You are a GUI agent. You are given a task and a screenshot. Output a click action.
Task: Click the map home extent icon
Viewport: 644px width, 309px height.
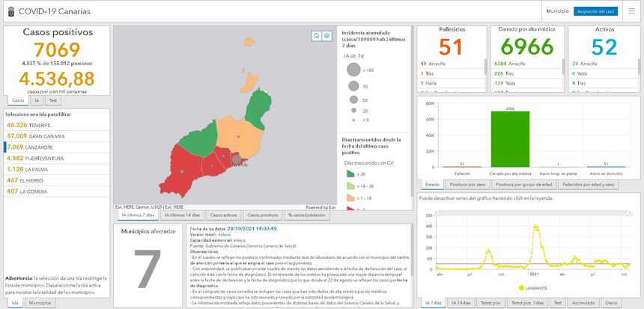point(317,35)
